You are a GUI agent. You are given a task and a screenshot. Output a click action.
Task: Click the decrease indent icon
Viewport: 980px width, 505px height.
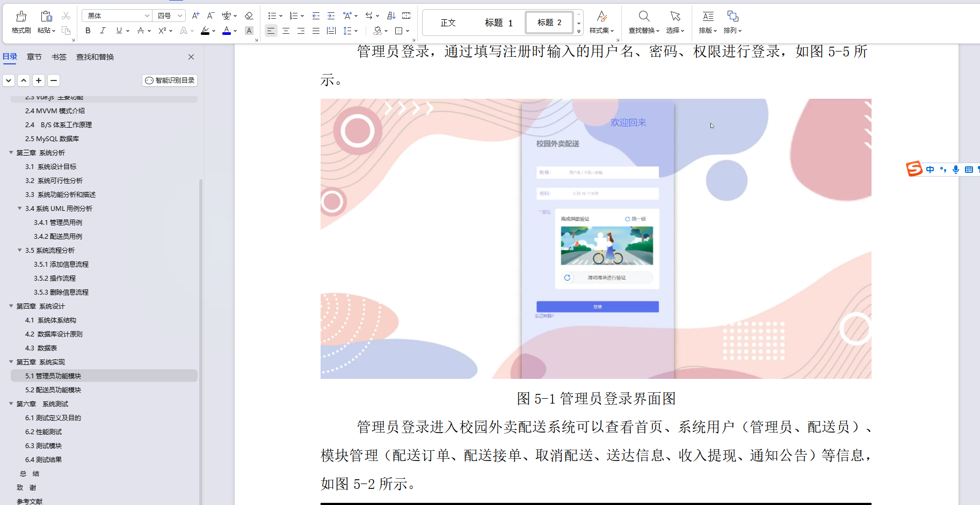click(x=316, y=16)
